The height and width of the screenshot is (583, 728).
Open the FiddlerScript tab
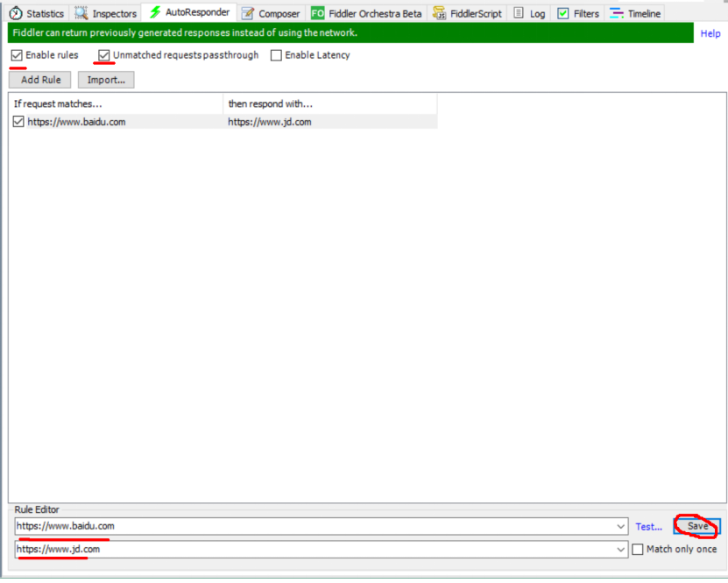tap(468, 13)
